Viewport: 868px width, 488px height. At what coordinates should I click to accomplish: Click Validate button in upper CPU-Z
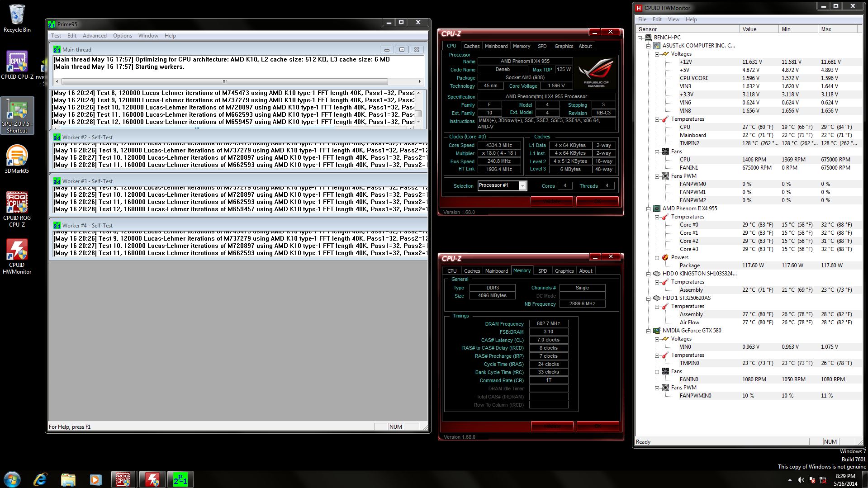(x=551, y=201)
